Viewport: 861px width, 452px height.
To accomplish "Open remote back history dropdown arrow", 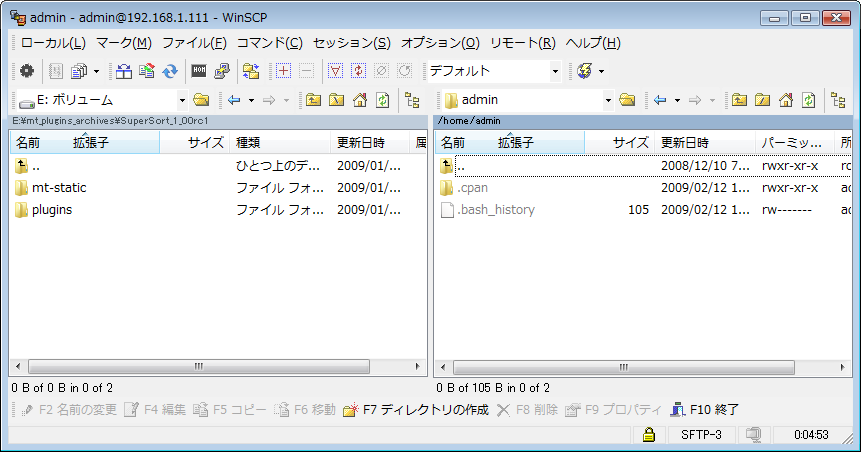I will click(x=677, y=100).
